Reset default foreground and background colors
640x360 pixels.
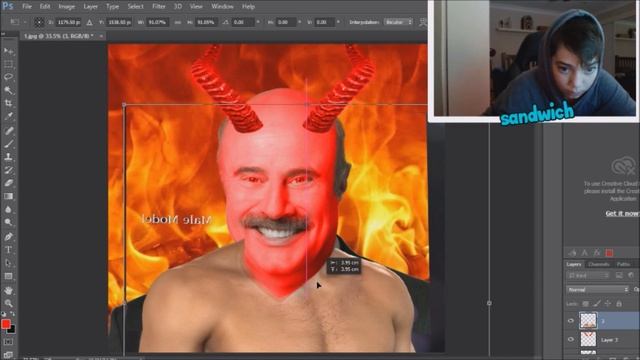tap(4, 313)
